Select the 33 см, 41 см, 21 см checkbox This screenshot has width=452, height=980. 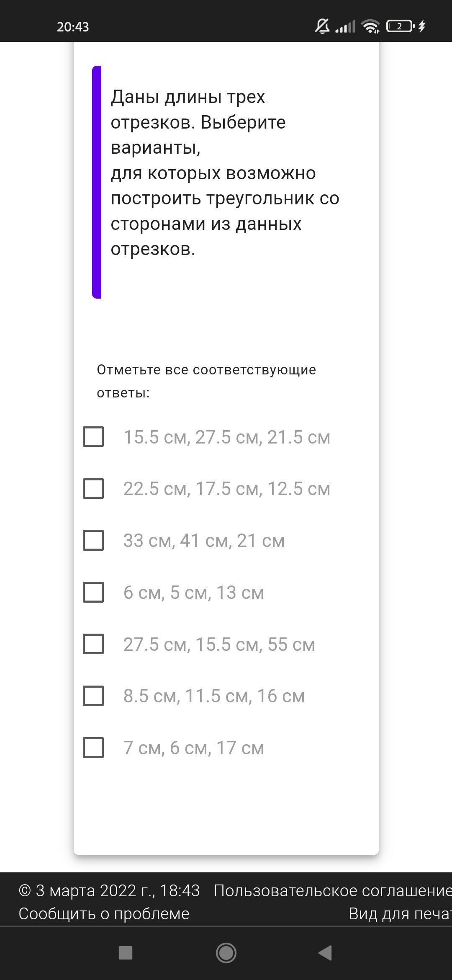pyautogui.click(x=93, y=540)
